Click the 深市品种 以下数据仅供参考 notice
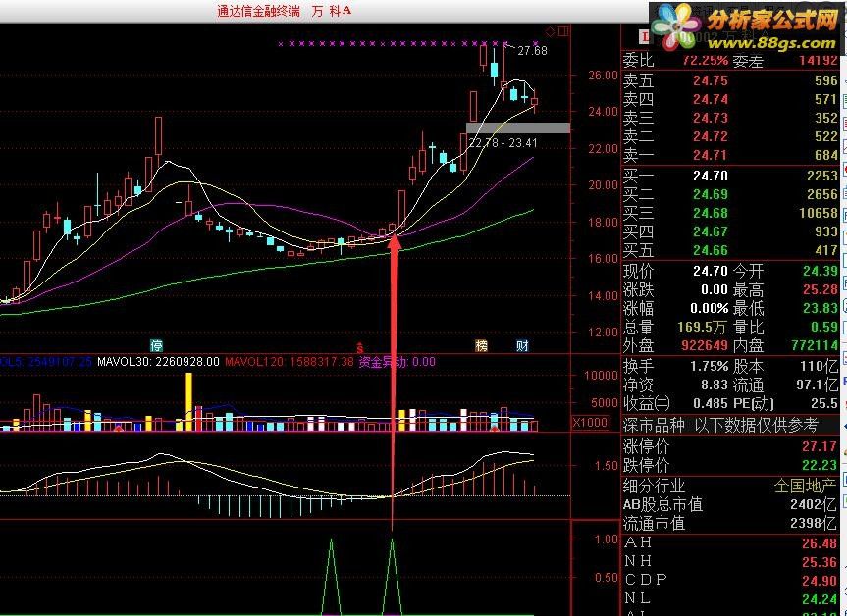This screenshot has height=616, width=847. 721,426
